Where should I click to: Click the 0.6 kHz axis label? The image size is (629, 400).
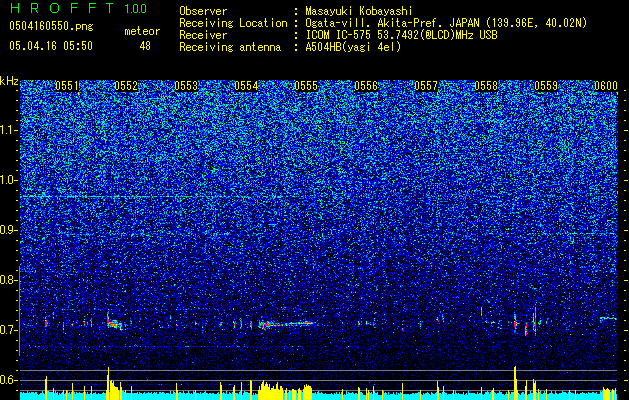(9, 380)
